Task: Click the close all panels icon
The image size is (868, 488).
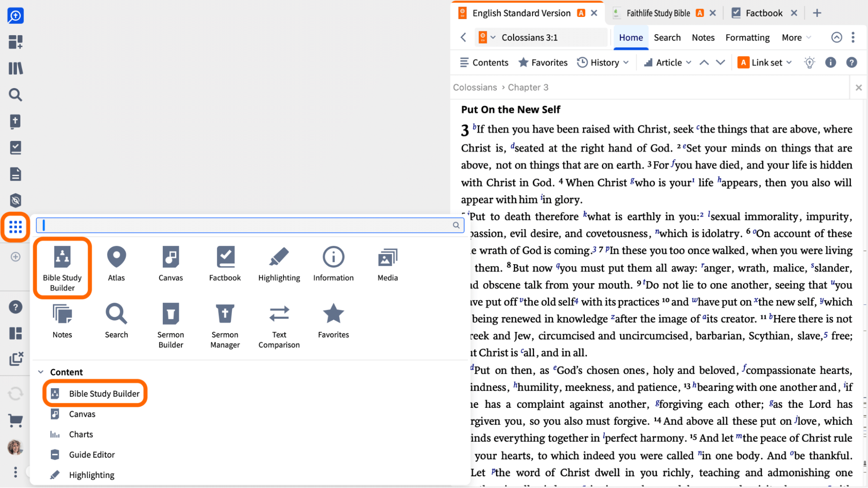Action: tap(16, 359)
